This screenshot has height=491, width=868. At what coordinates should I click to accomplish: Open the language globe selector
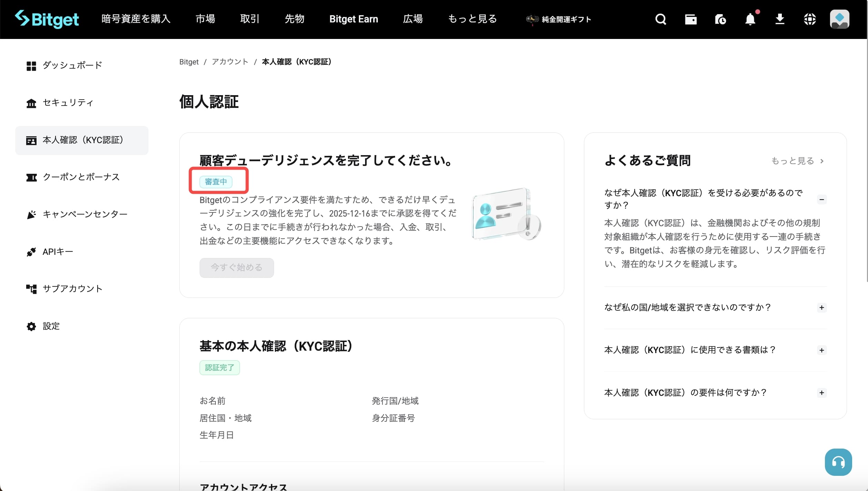[x=810, y=20]
